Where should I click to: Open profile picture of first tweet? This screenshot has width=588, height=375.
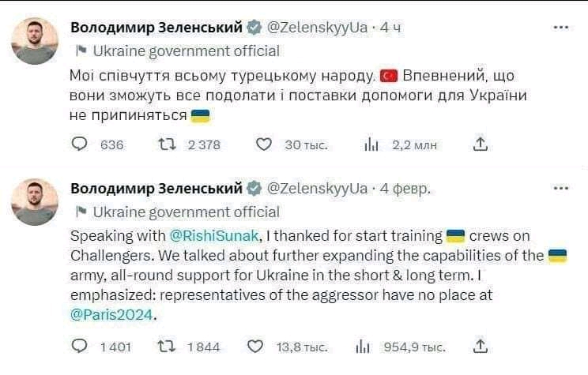35,41
